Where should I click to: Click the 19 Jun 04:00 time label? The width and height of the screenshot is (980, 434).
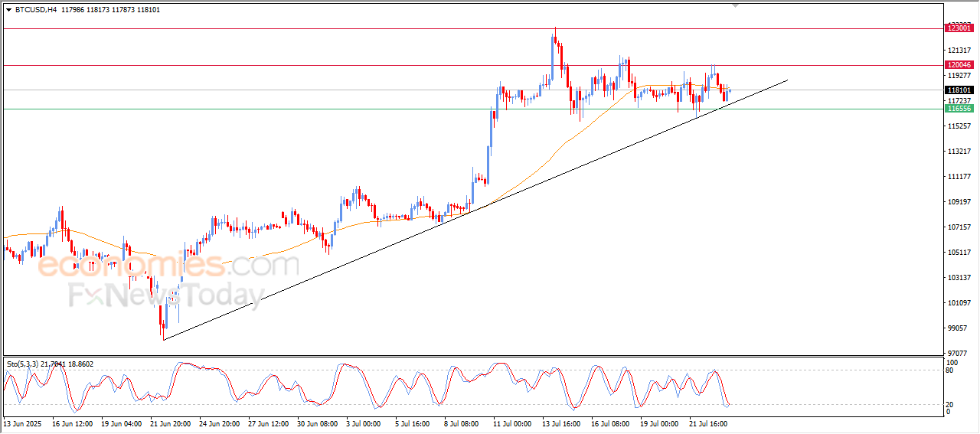[x=121, y=423]
